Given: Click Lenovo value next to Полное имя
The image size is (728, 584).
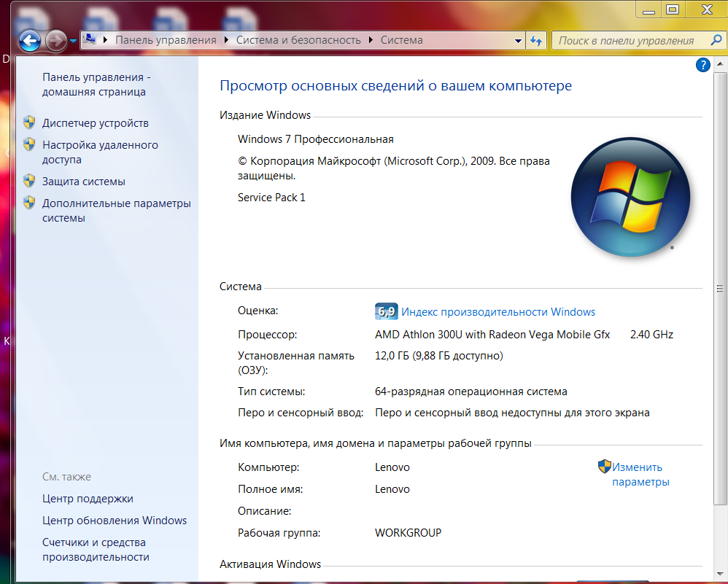Looking at the screenshot, I should [x=392, y=489].
